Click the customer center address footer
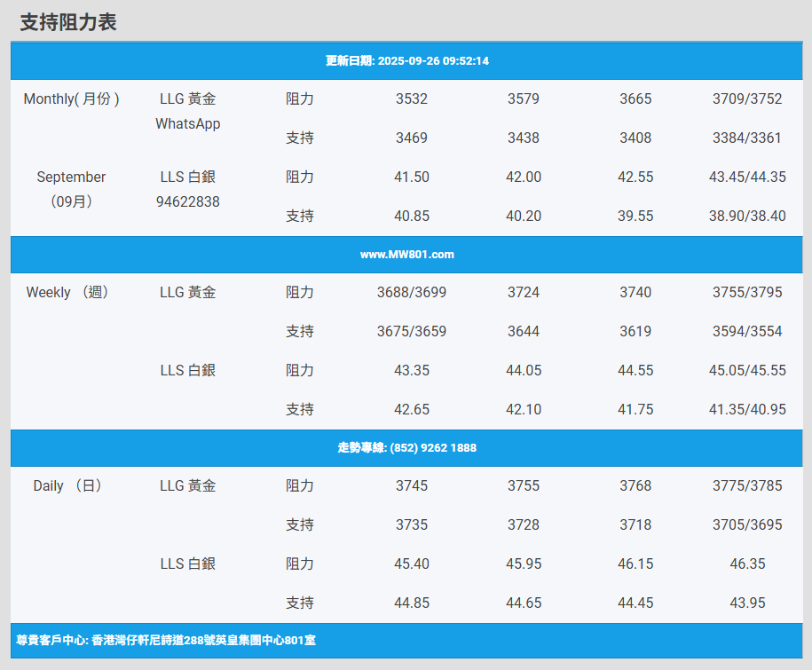 (166, 640)
